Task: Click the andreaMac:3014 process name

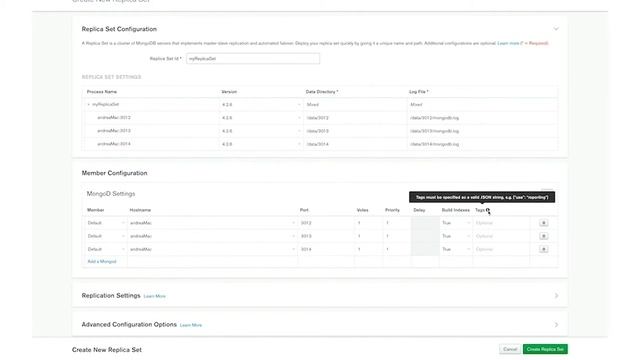Action: (x=114, y=144)
